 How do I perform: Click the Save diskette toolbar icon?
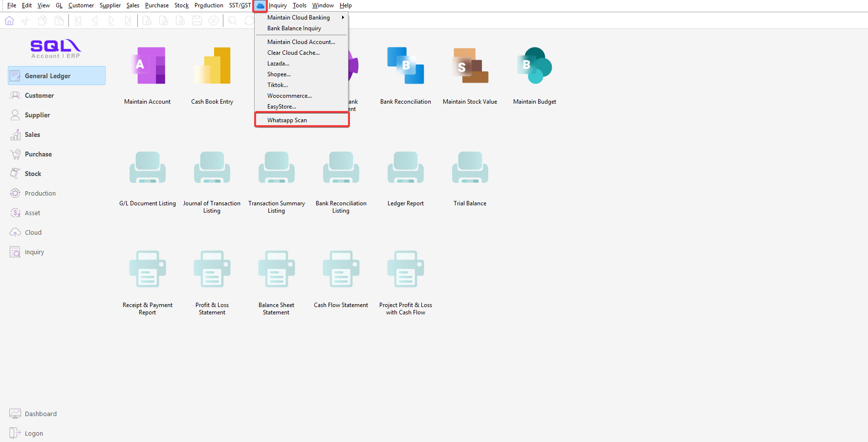(x=197, y=21)
